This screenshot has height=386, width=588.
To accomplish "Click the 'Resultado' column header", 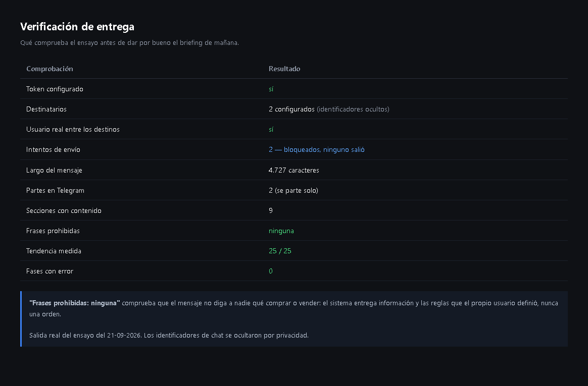I will tap(284, 69).
